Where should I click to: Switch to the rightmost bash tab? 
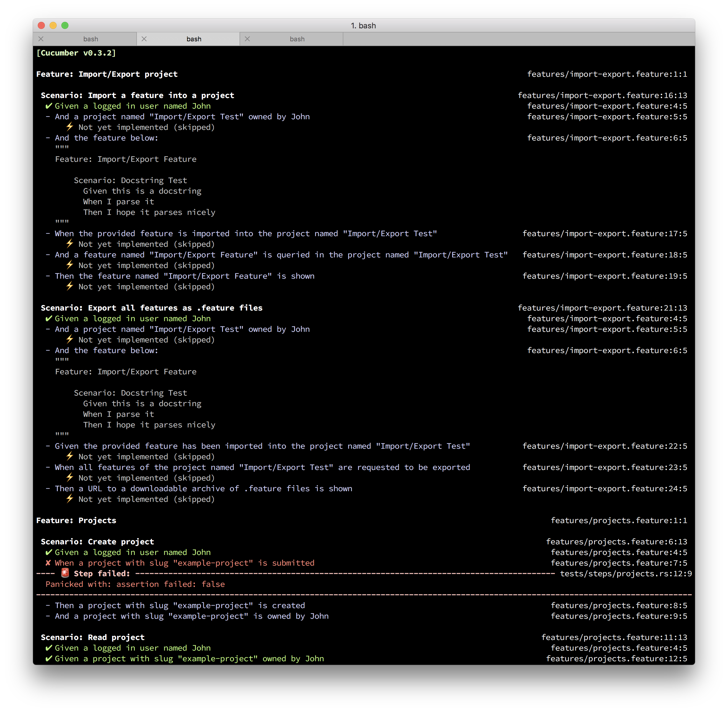point(297,39)
